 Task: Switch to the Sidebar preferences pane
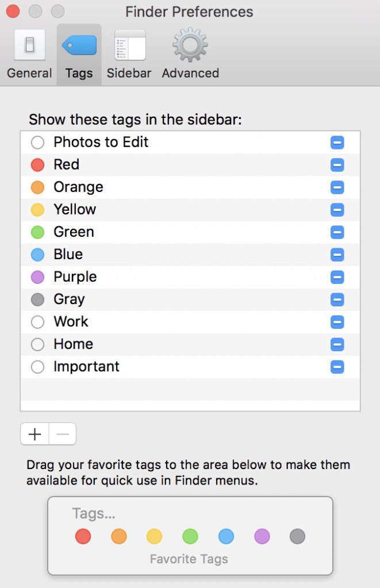click(129, 55)
